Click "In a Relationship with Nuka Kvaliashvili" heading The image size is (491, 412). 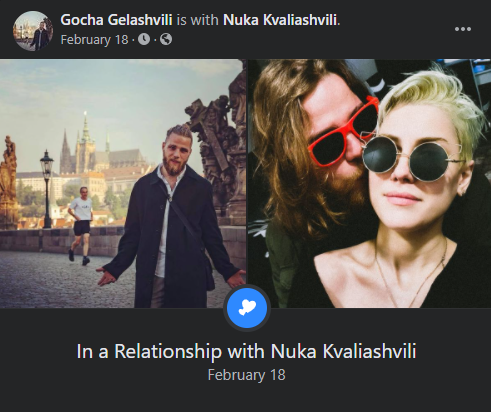click(246, 351)
